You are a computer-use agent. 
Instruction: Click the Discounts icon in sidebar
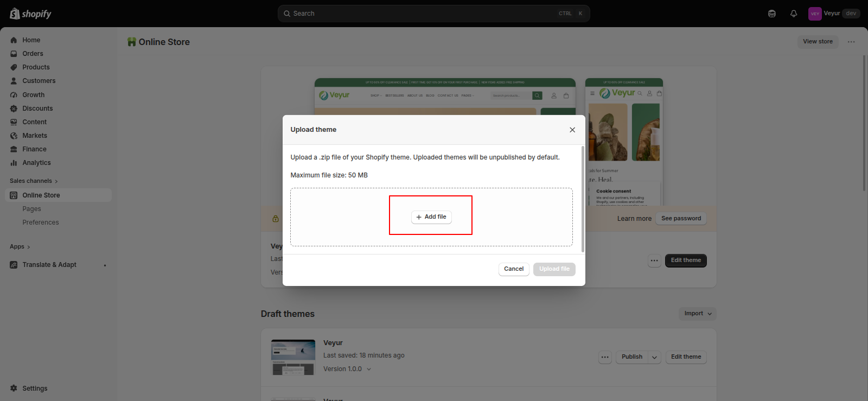pyautogui.click(x=14, y=109)
